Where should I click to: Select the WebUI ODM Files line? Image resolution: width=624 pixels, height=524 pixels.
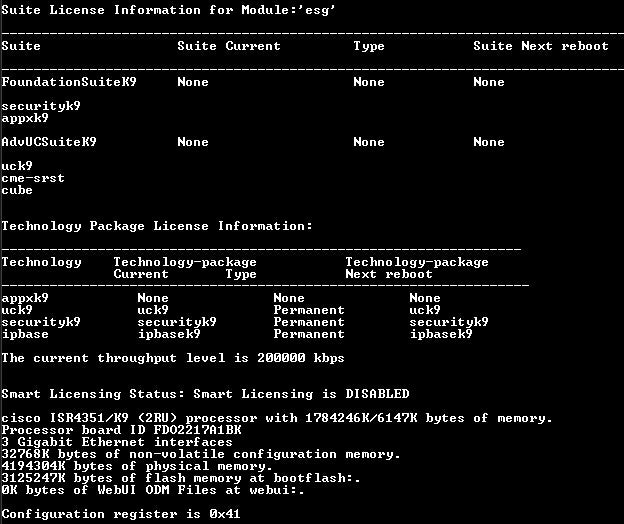click(153, 490)
